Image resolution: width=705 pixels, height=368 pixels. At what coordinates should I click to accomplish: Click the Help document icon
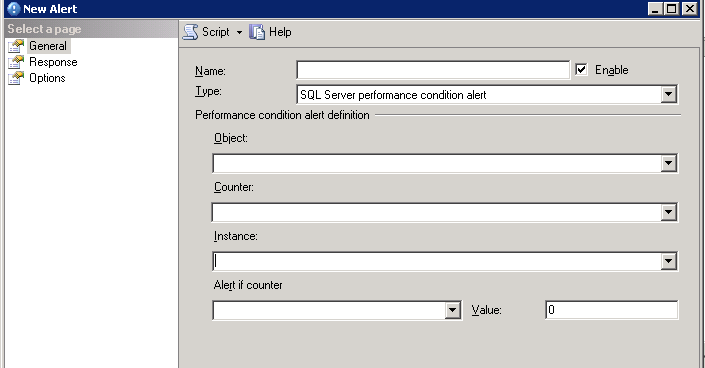[x=257, y=32]
